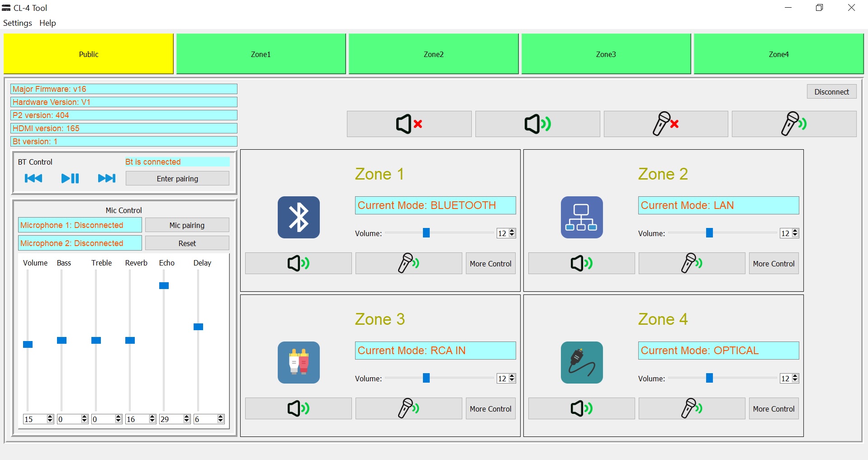Viewport: 868px width, 460px height.
Task: Click the Reverb value spinner arrows
Action: [152, 419]
